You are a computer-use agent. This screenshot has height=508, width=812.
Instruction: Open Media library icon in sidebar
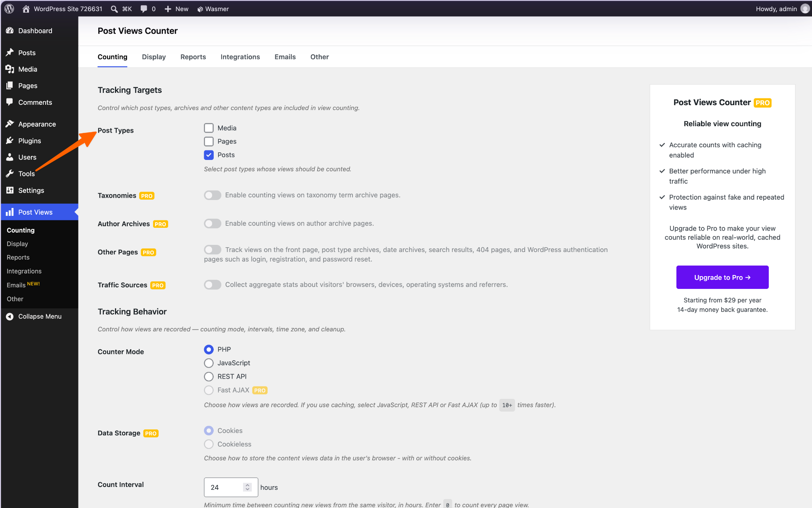10,69
